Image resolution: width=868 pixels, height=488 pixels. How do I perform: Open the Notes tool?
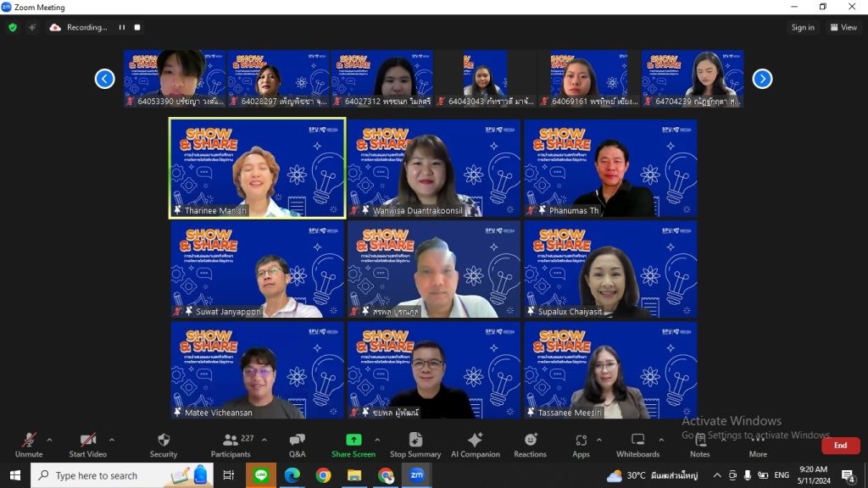point(699,446)
